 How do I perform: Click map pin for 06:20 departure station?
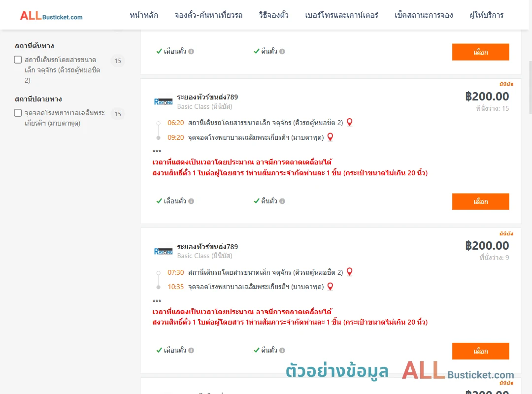tap(349, 122)
